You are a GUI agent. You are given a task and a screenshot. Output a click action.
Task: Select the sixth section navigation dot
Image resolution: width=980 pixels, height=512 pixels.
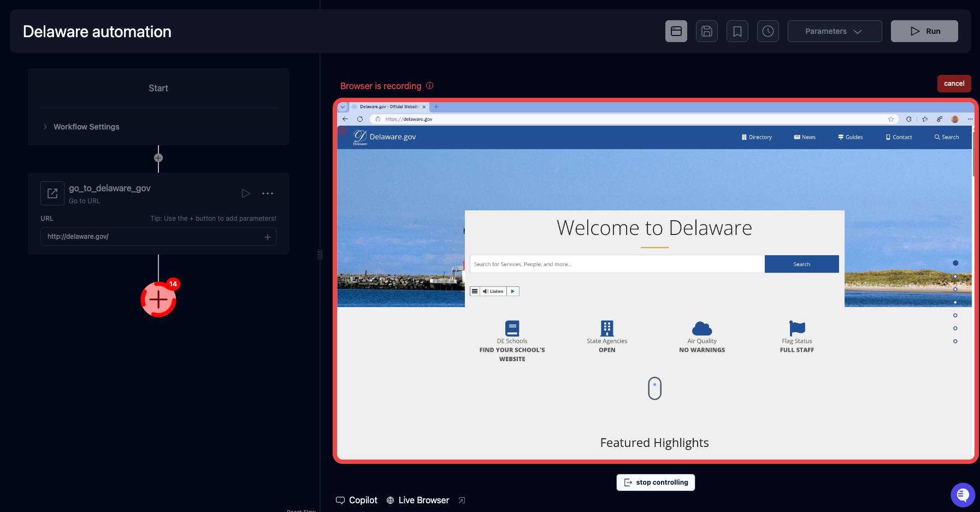955,328
